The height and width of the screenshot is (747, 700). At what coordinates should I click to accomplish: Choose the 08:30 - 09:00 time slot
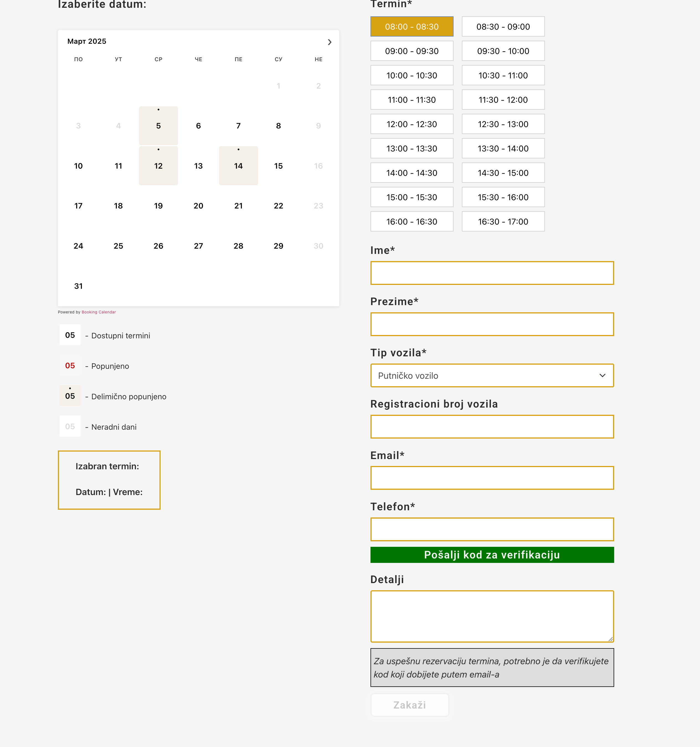[x=503, y=26]
